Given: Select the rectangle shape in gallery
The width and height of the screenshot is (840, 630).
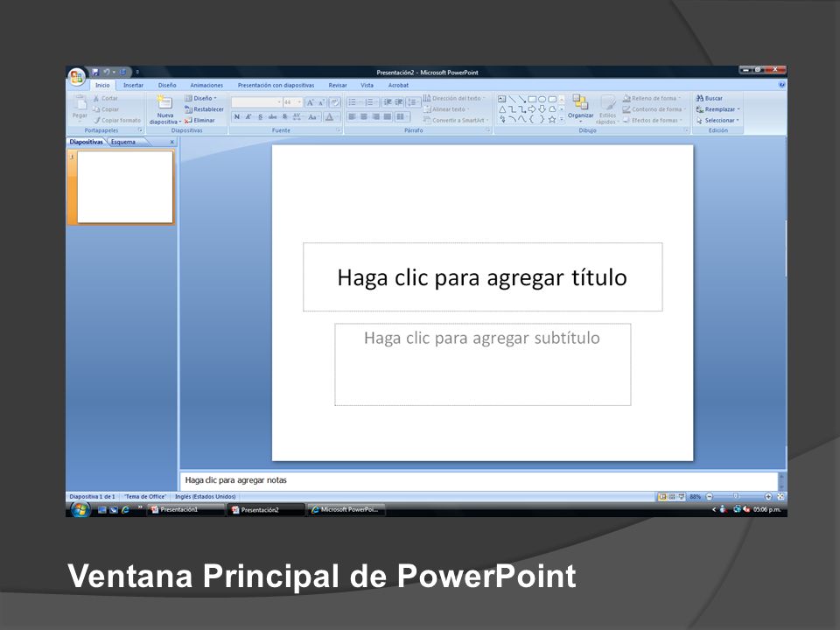Looking at the screenshot, I should (532, 99).
